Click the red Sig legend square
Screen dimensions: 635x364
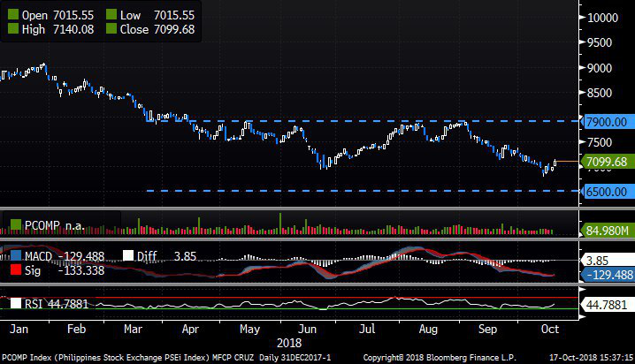13,270
